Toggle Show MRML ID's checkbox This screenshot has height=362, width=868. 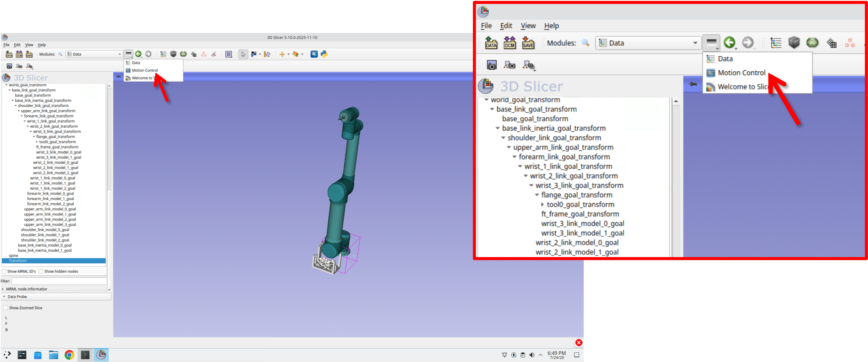tap(4, 271)
